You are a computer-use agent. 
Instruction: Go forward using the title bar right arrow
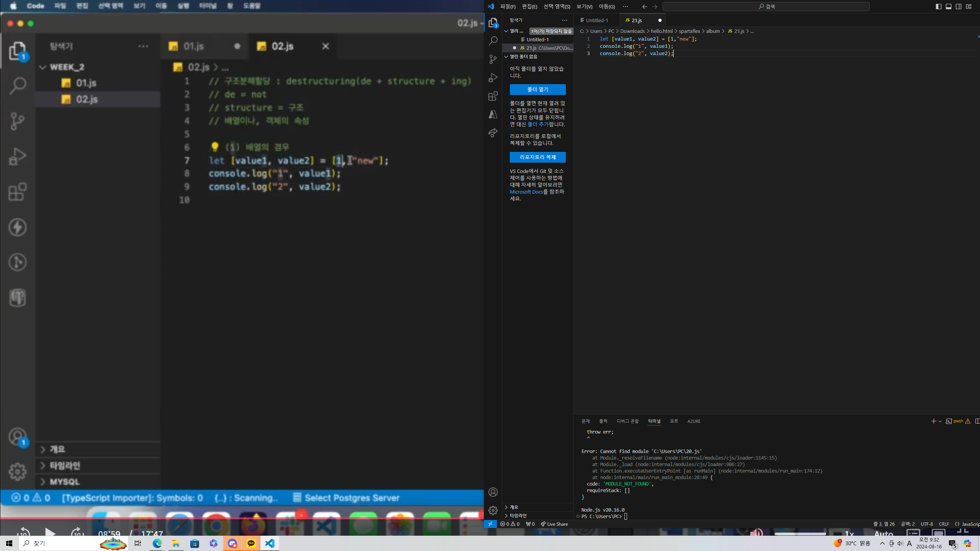coord(655,7)
